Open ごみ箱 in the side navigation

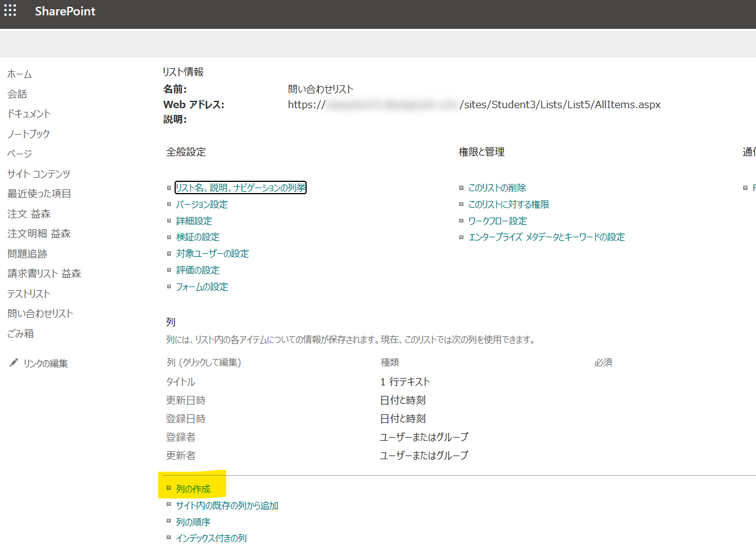pos(20,334)
